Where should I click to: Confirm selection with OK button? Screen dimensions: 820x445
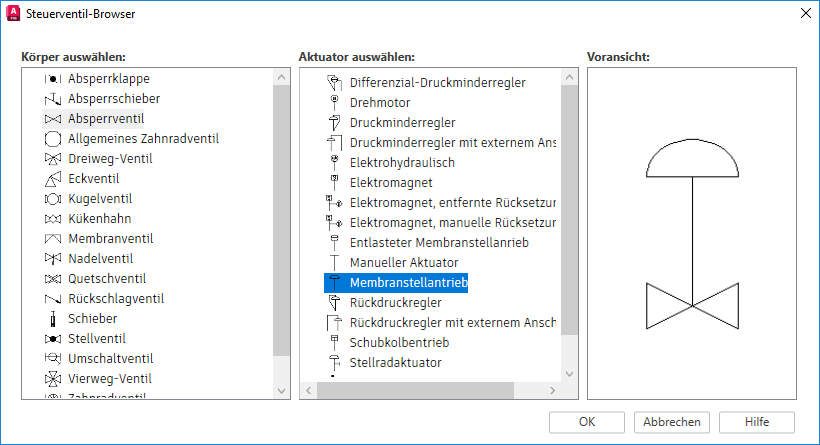point(587,422)
